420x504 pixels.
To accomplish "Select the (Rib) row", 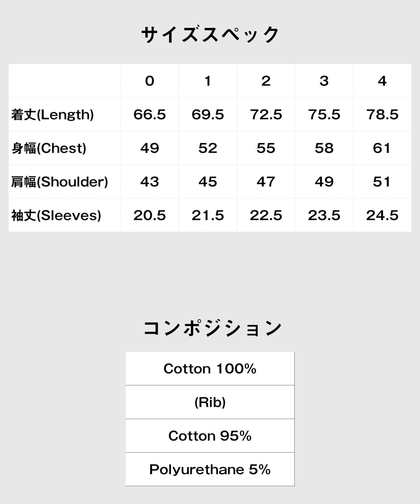I will point(210,402).
